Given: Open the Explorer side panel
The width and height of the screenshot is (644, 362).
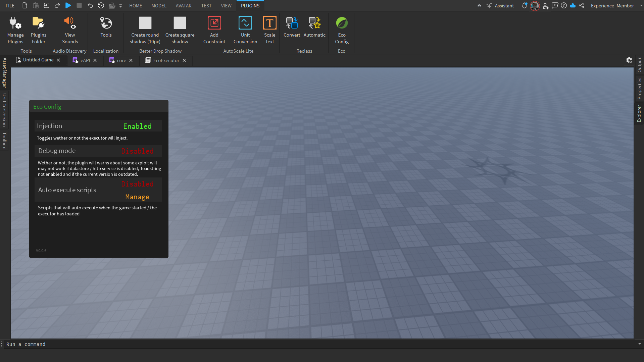Looking at the screenshot, I should [x=639, y=113].
